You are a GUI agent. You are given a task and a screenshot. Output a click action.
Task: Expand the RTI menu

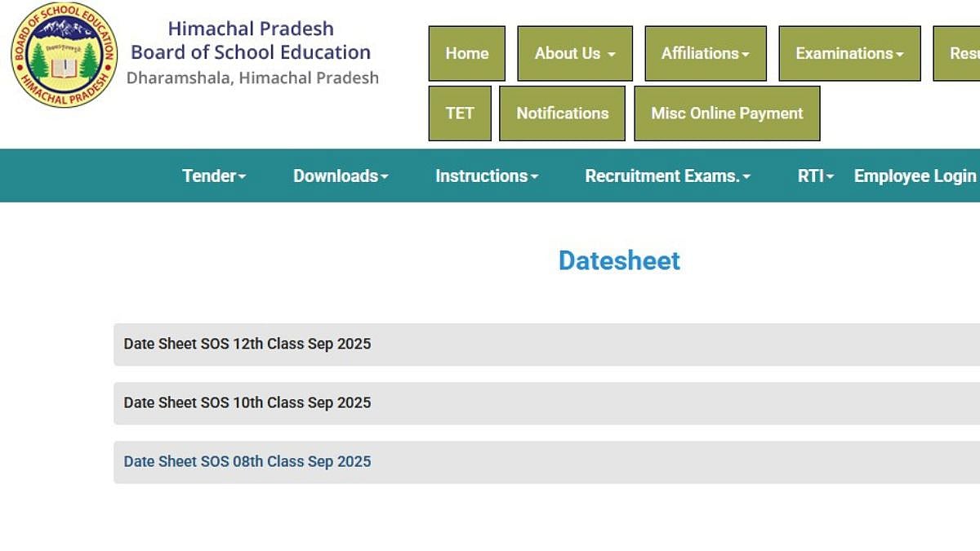coord(815,176)
